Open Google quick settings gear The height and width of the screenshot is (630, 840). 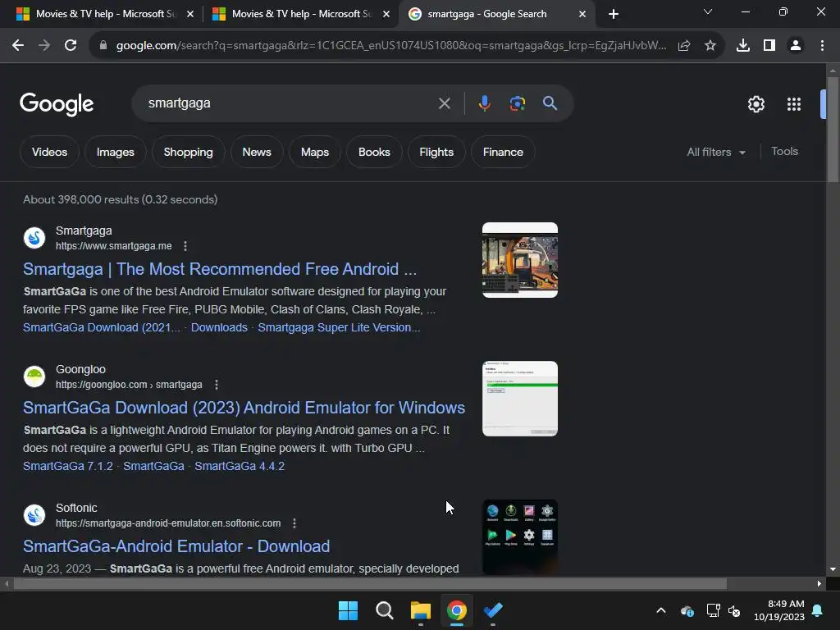pyautogui.click(x=756, y=104)
